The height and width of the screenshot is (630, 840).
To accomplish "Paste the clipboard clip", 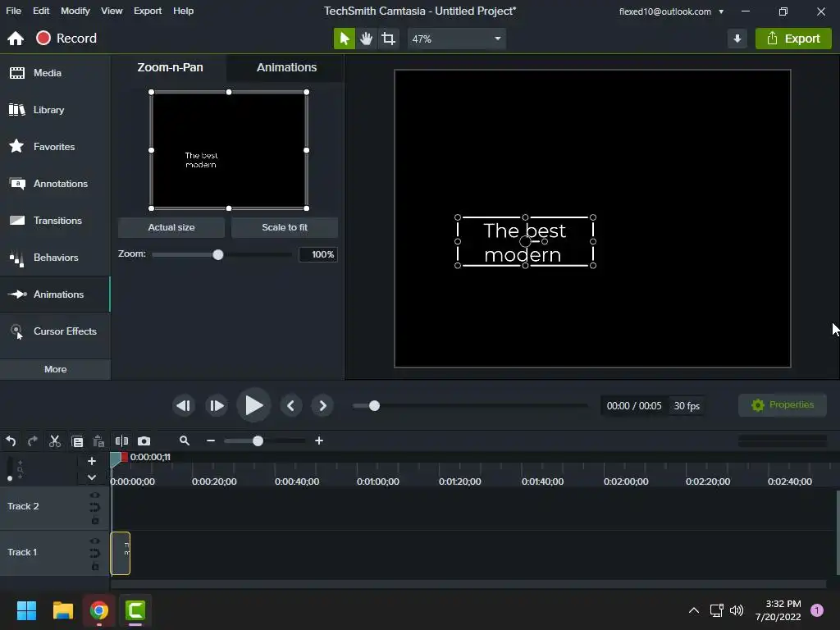I will coord(98,441).
